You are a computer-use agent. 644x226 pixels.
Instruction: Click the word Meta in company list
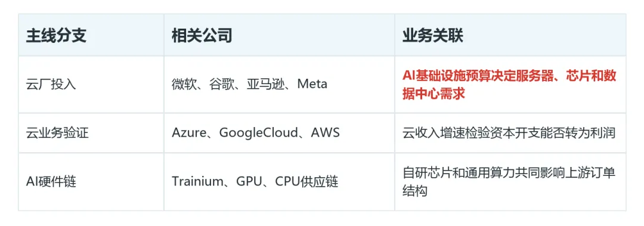coord(312,85)
